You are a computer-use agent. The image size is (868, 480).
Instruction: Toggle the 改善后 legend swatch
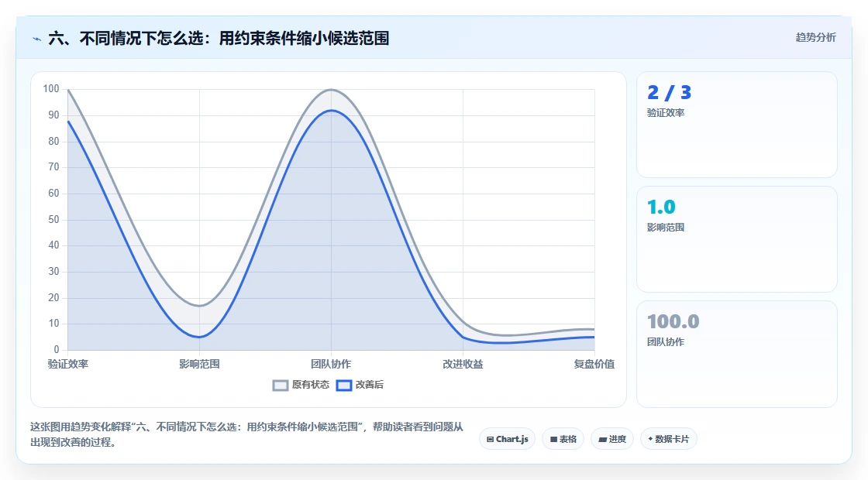pos(344,386)
